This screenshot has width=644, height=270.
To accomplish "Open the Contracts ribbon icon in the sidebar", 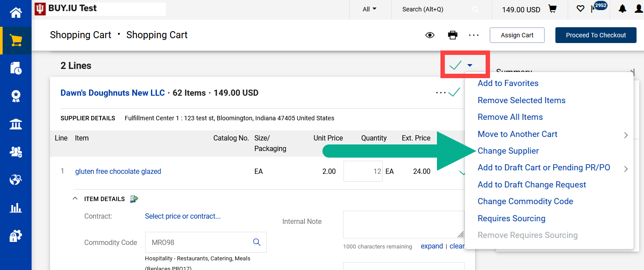I will 16,96.
